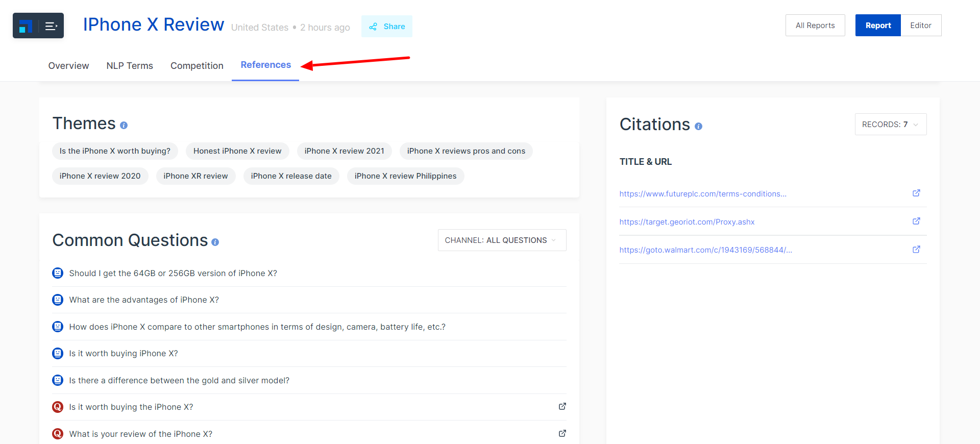Open All Reports

815,26
